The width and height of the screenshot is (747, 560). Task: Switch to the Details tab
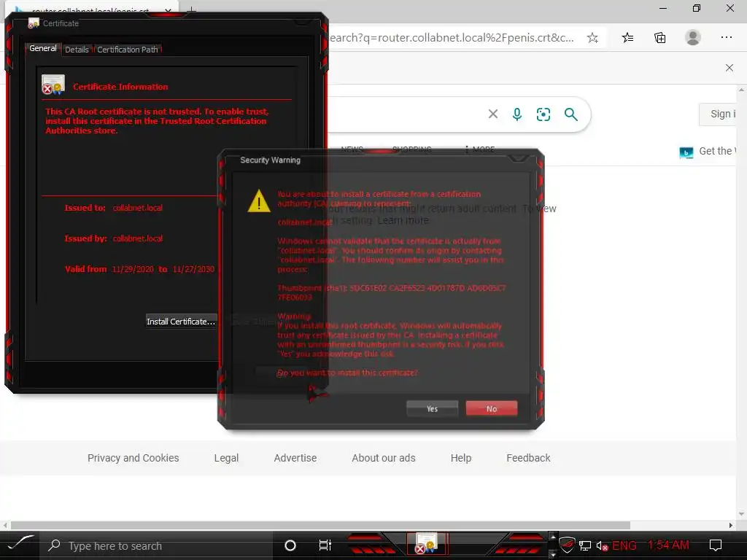tap(77, 50)
